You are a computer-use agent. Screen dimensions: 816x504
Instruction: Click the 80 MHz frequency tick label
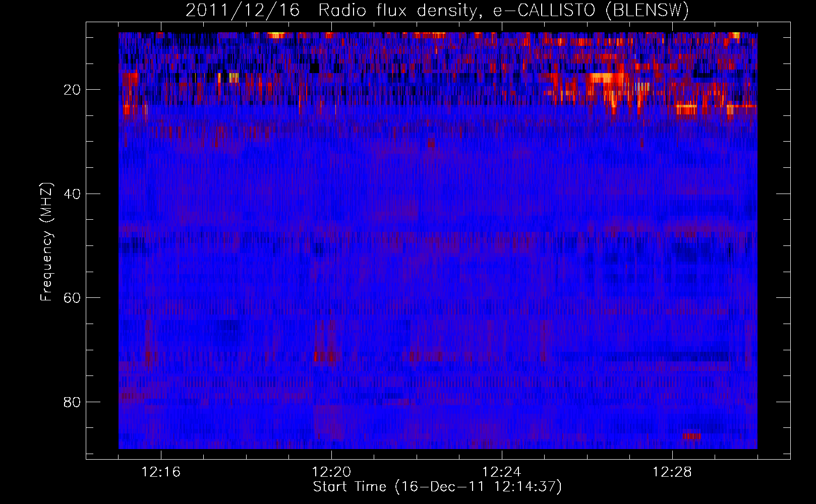(x=72, y=402)
